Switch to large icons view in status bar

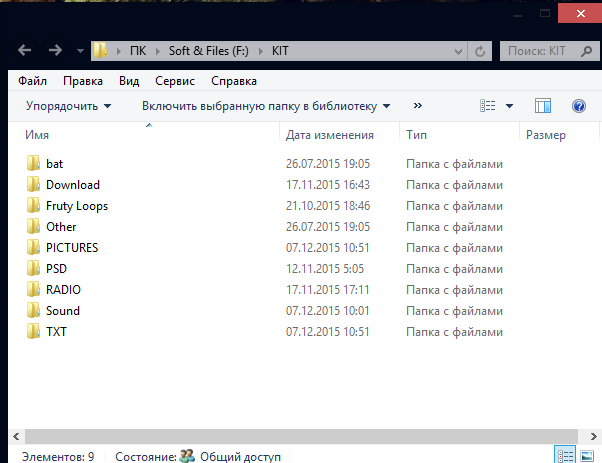click(587, 455)
